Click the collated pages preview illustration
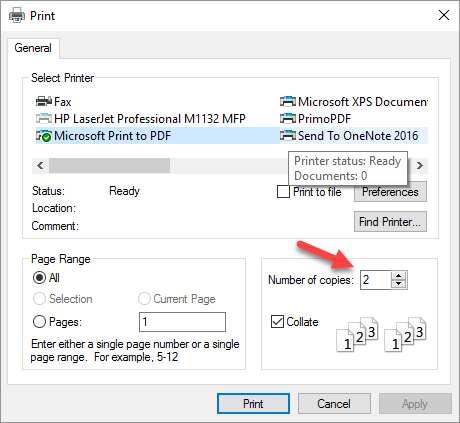The height and width of the screenshot is (423, 460). [x=381, y=334]
